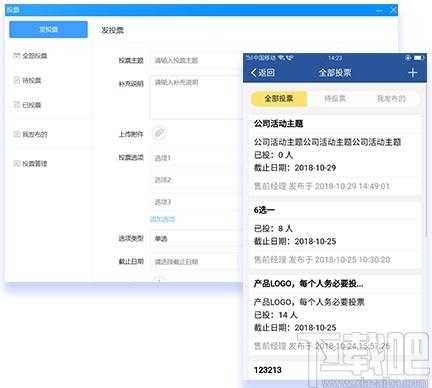Click 截止日期：2018-10-29 in 公司活动主题 card
432x388 pixels.
click(295, 168)
